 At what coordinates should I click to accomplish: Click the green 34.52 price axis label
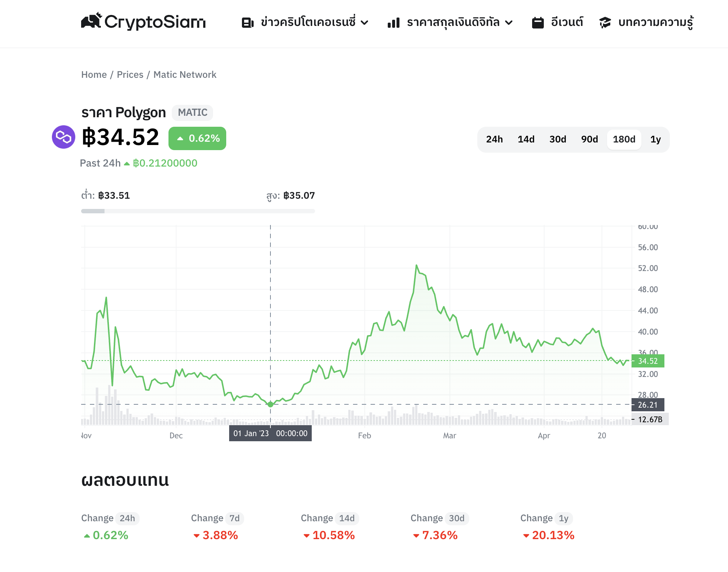point(648,361)
